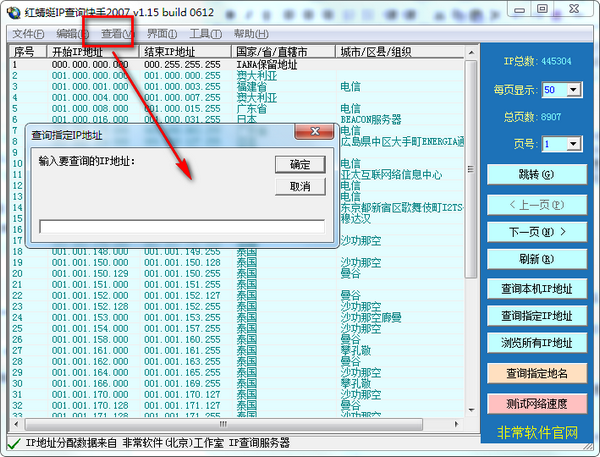Viewport: 600px width, 457px height.
Task: Click the pink 测试网络速度 button
Action: coord(536,402)
